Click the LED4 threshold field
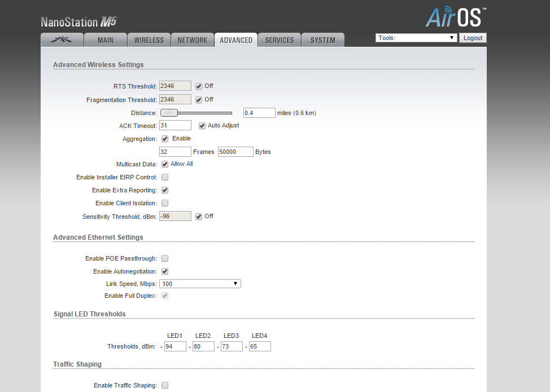 point(260,346)
